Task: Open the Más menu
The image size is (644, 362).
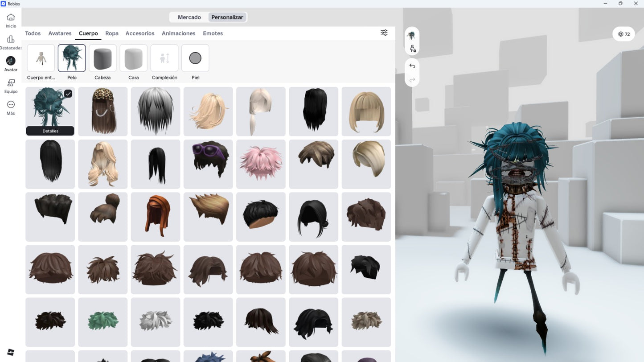Action: click(11, 108)
